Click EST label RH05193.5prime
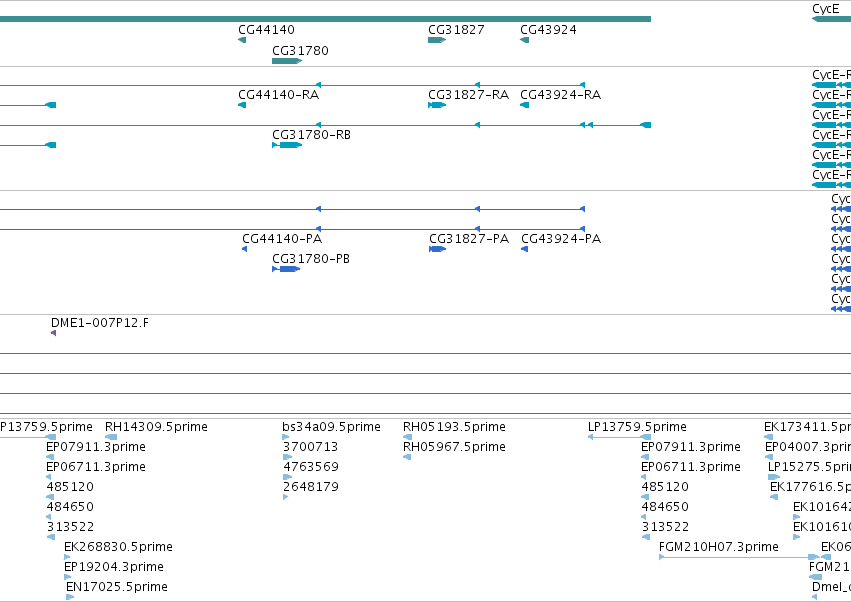 click(454, 427)
